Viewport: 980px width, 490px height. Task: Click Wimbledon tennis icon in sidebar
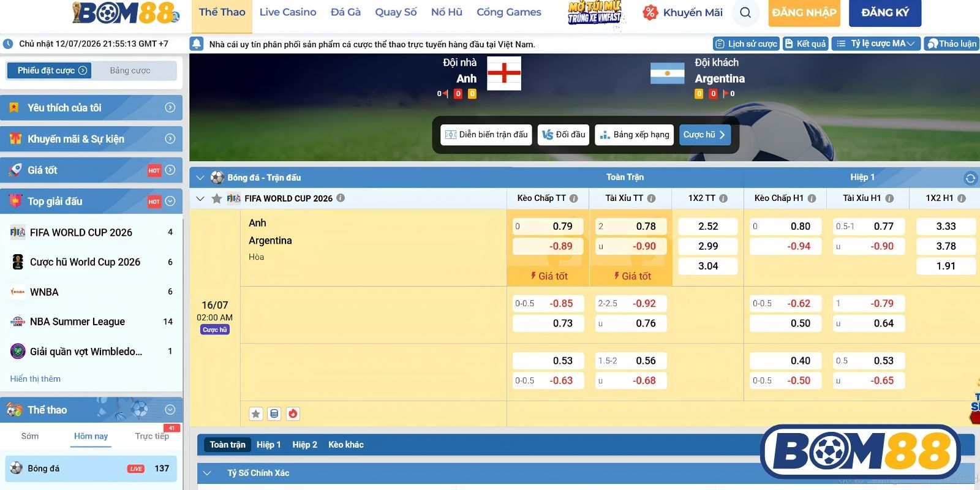click(x=18, y=352)
